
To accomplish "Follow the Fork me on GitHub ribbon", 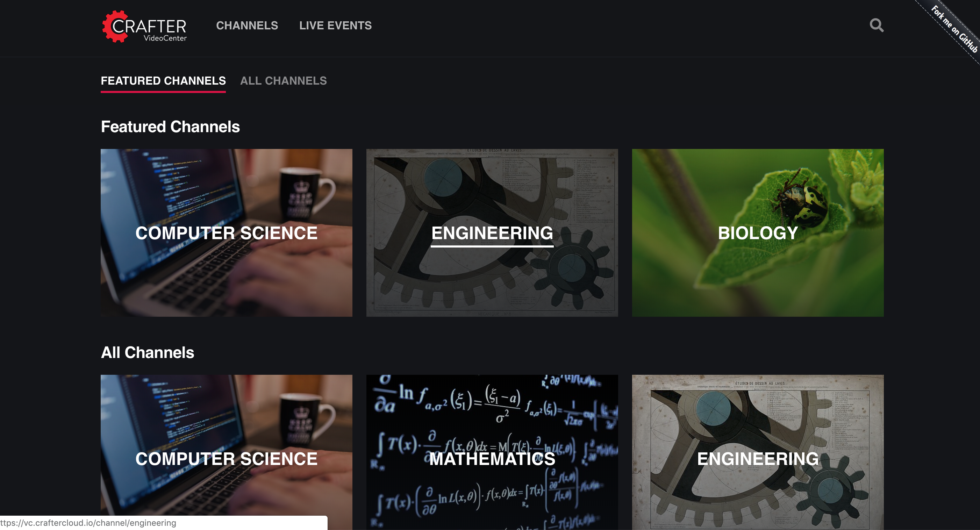I will pos(954,29).
